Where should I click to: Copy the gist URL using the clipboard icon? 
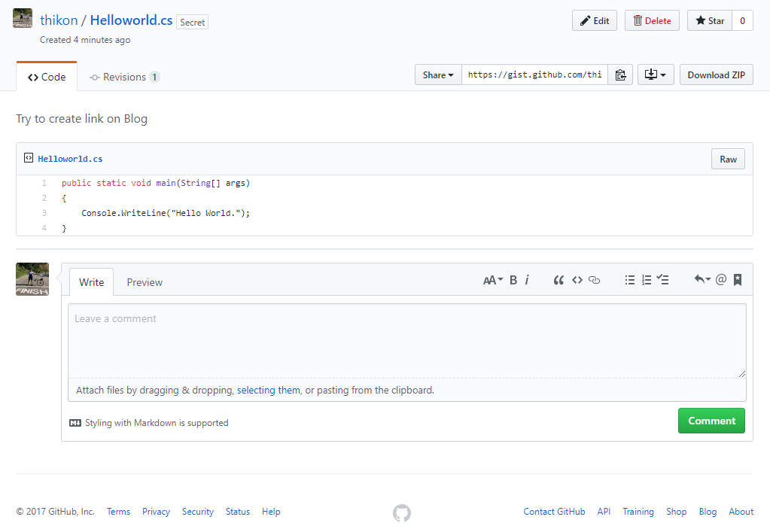coord(620,74)
